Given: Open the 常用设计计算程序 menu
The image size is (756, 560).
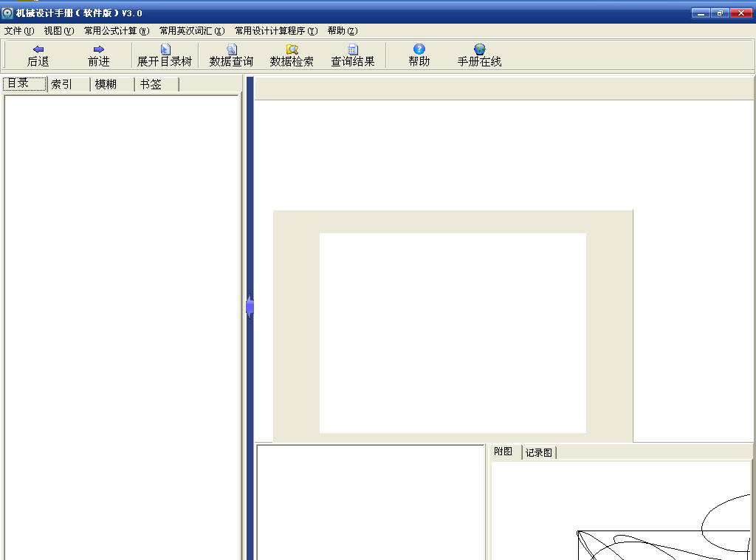Looking at the screenshot, I should (x=276, y=31).
